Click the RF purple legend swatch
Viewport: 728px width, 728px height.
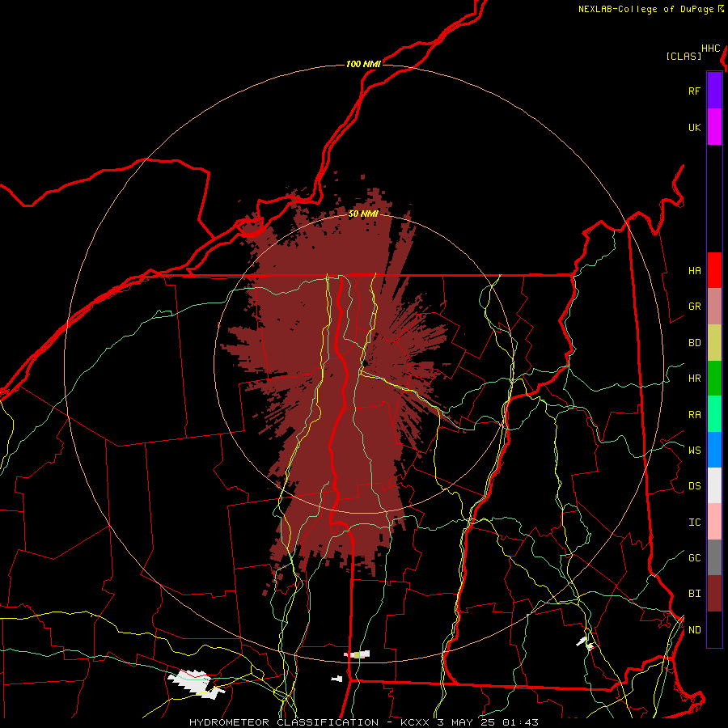pos(714,90)
